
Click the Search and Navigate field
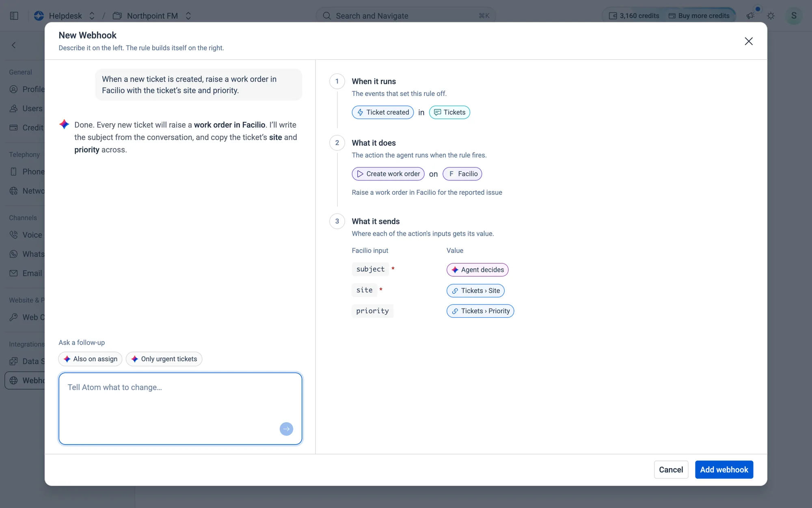(406, 16)
